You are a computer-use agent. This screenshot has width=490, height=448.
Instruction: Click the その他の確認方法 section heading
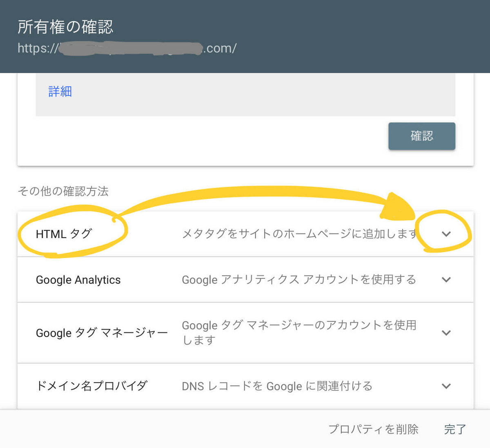[x=63, y=191]
